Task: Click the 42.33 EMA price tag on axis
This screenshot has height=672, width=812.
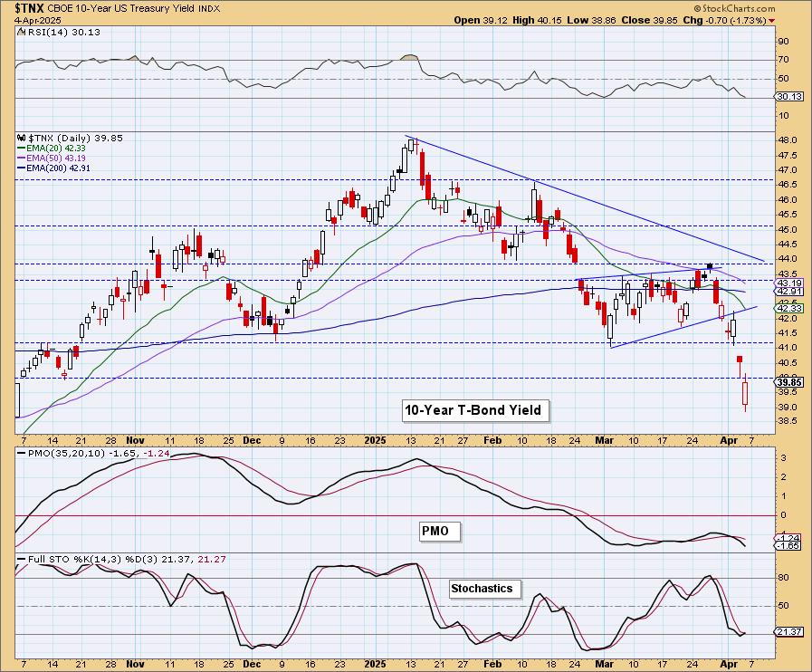Action: (789, 308)
